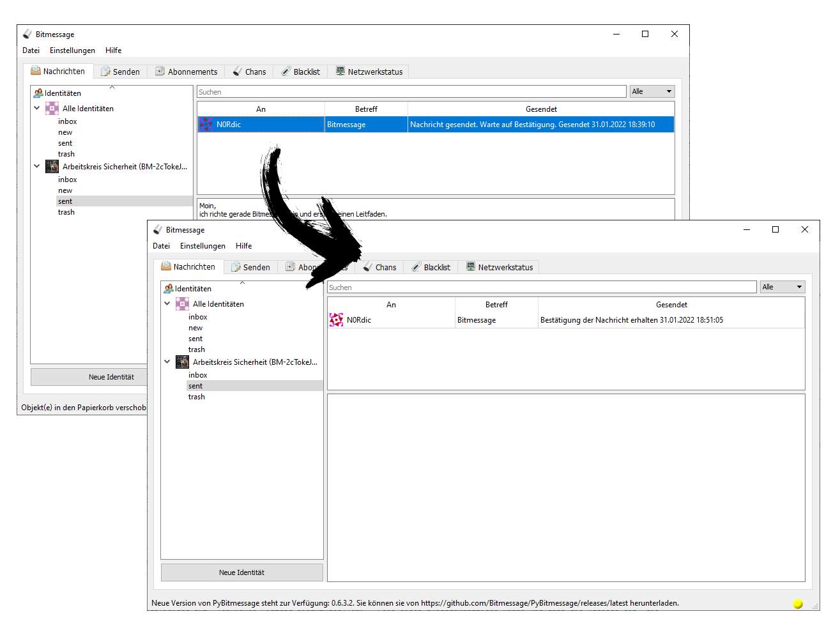This screenshot has width=840, height=637.
Task: Click Identitäten header icon in back window
Action: [38, 93]
